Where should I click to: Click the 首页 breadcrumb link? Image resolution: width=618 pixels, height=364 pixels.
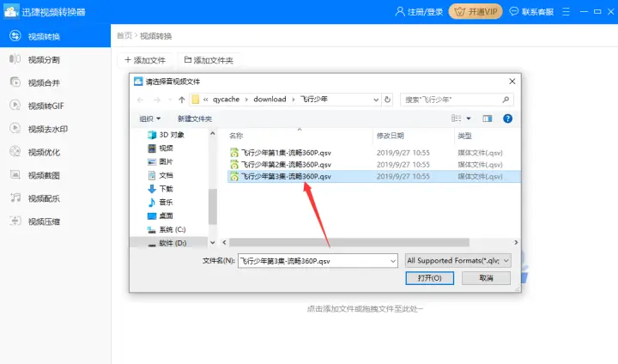124,36
